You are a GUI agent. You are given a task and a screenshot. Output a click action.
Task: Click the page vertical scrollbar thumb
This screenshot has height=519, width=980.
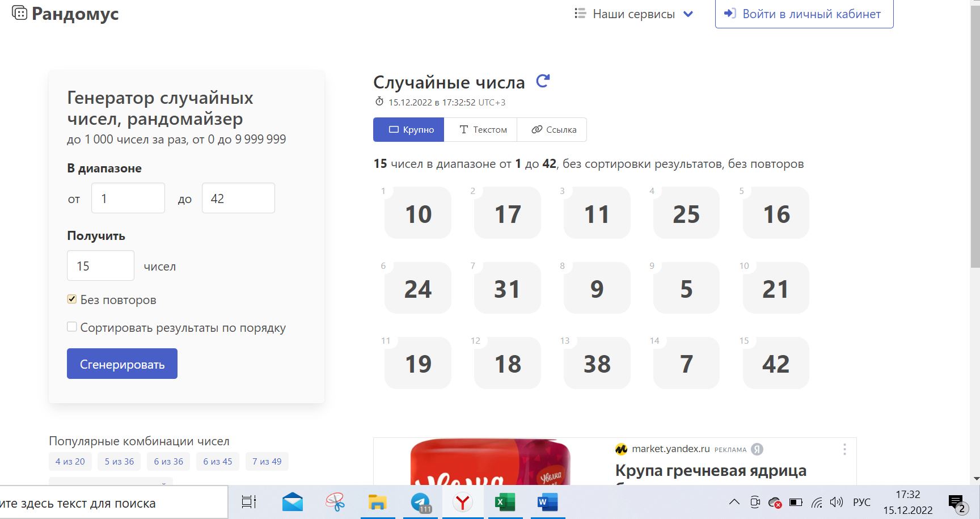pyautogui.click(x=975, y=136)
